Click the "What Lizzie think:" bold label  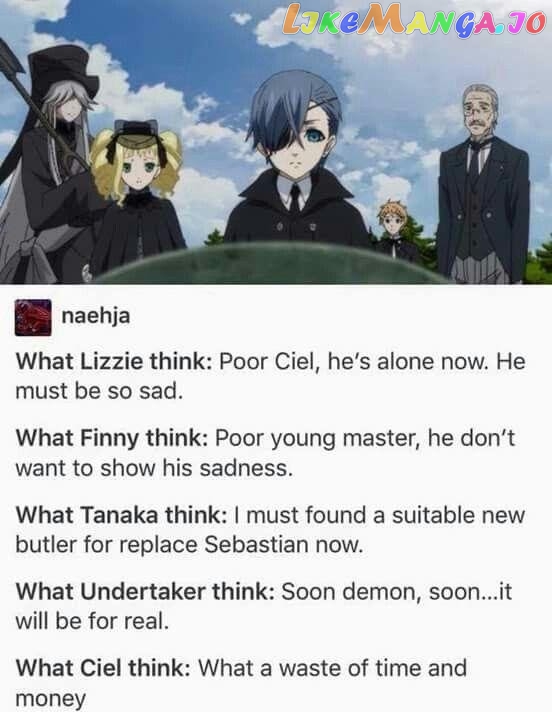pyautogui.click(x=114, y=362)
